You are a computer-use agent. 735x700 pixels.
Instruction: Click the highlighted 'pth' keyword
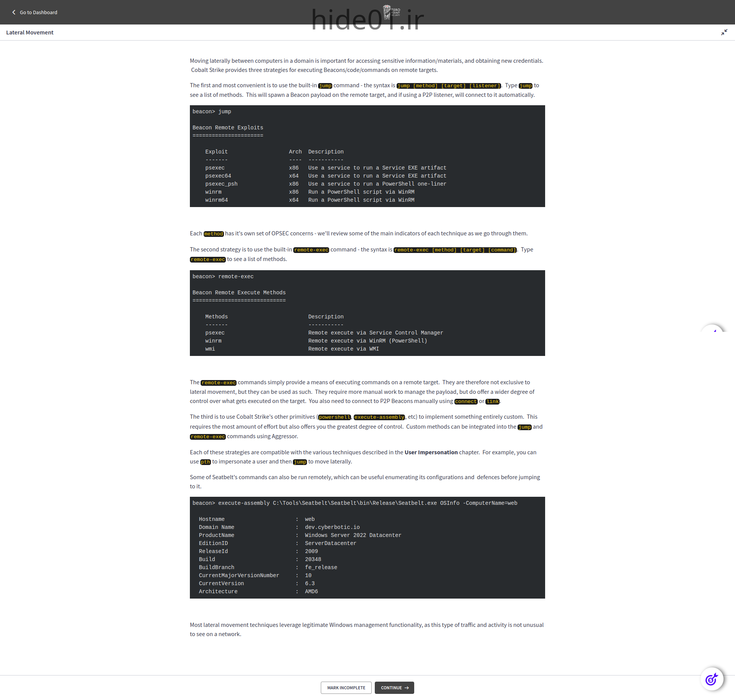(x=206, y=462)
